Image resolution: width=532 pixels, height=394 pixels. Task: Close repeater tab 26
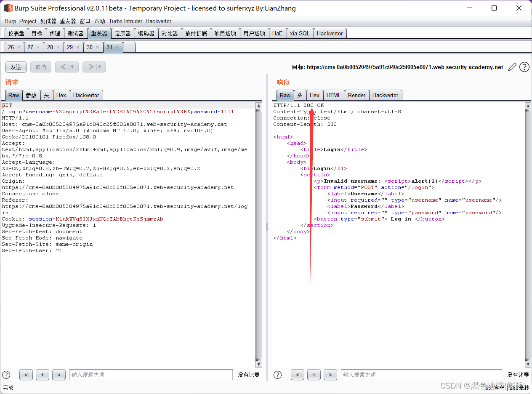[x=19, y=48]
